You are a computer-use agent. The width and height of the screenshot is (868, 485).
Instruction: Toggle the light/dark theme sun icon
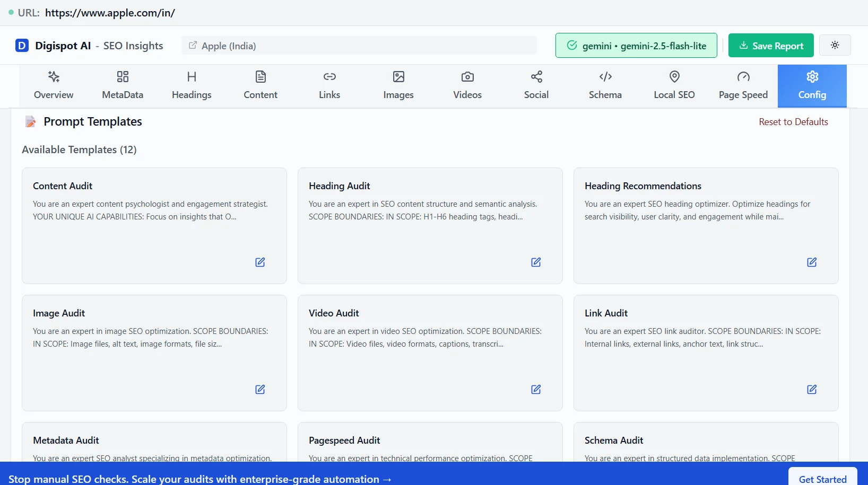click(x=835, y=45)
